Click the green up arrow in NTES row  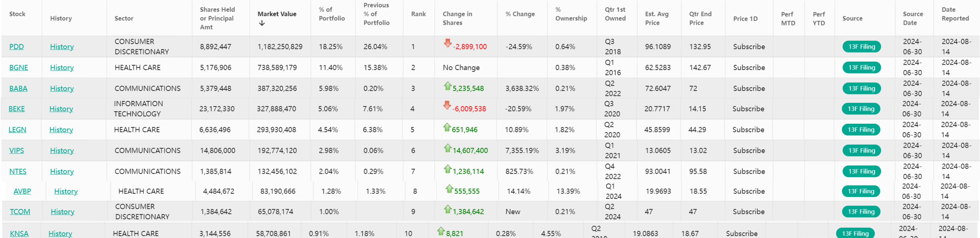point(447,169)
